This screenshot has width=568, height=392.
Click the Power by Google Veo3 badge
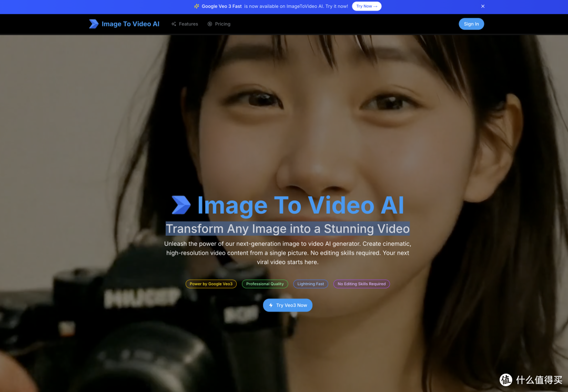[x=211, y=284]
